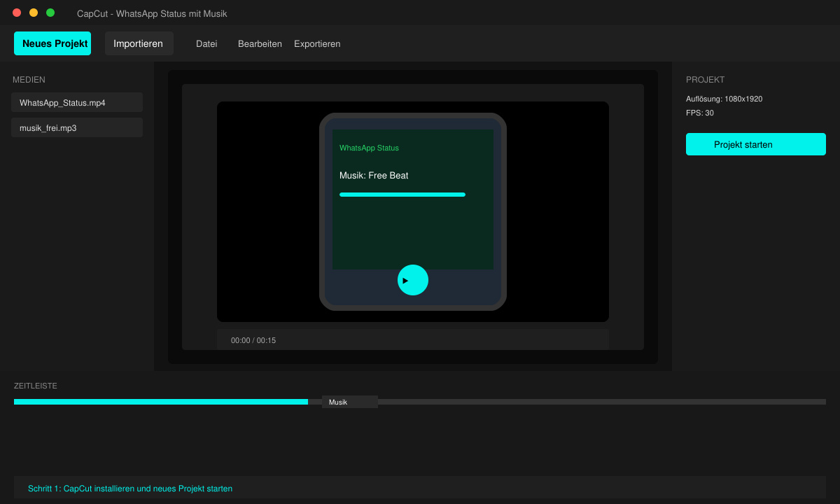Click the Schritt 1 instruction bar
The height and width of the screenshot is (504, 840).
click(420, 487)
